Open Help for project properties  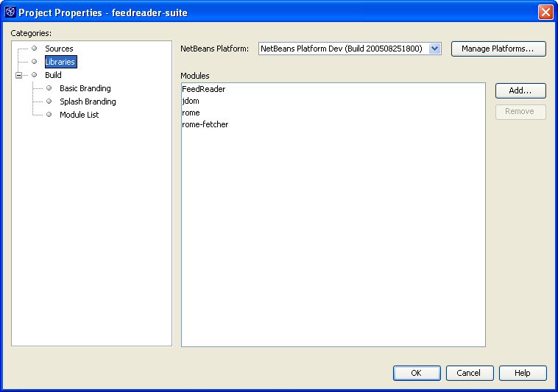pyautogui.click(x=523, y=373)
